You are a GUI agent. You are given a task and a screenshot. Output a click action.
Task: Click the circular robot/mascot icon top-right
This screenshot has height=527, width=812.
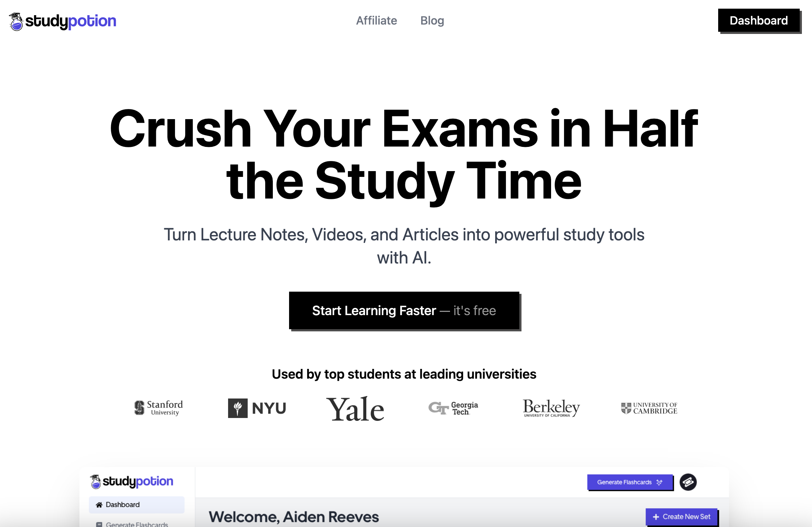(688, 482)
